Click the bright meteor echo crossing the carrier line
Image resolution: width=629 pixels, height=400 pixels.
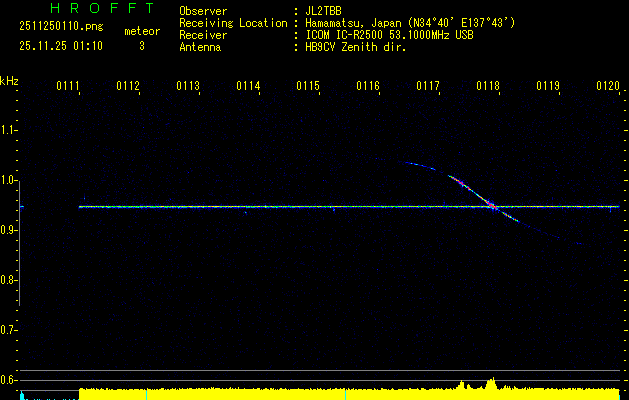(x=491, y=206)
